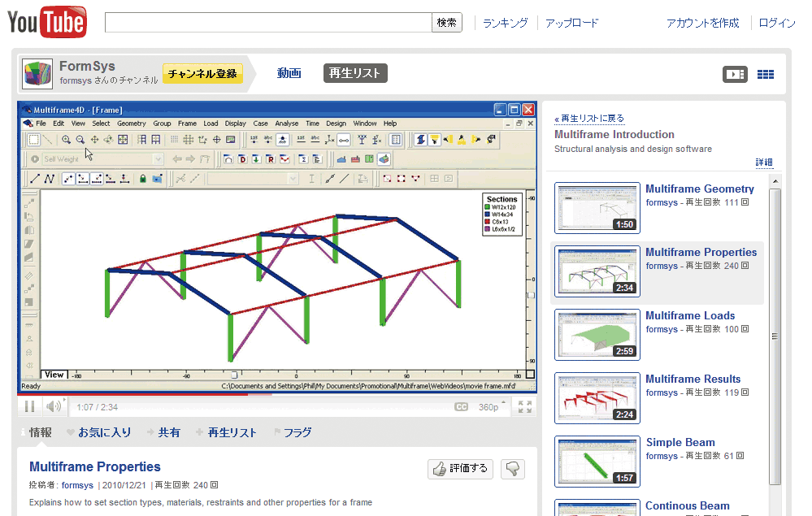Click zoom to fit icon in Multiframe
The width and height of the screenshot is (812, 516).
point(123,139)
